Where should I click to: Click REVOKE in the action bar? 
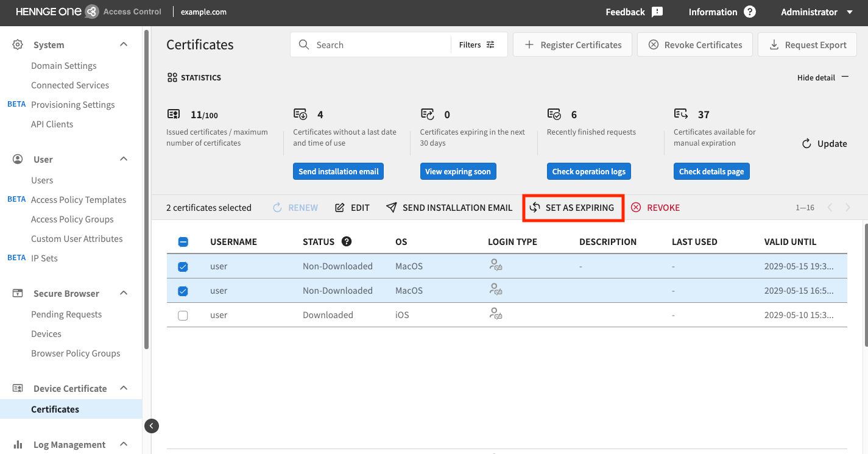(x=655, y=208)
